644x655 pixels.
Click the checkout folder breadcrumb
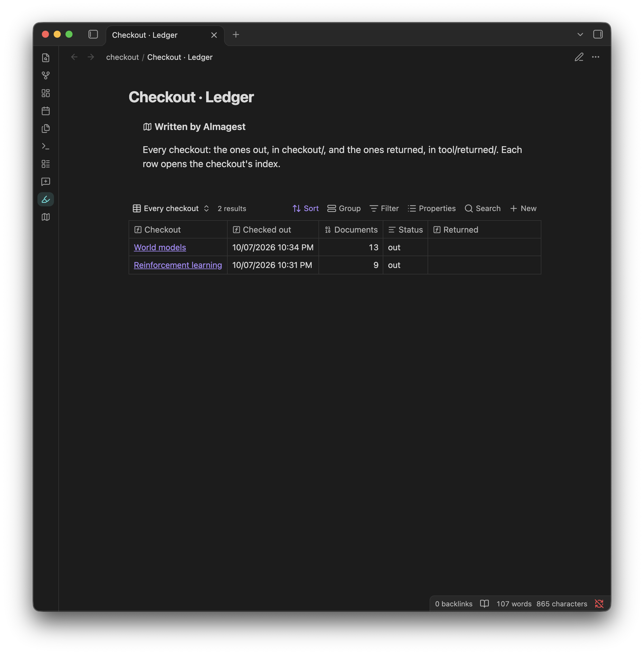[122, 57]
